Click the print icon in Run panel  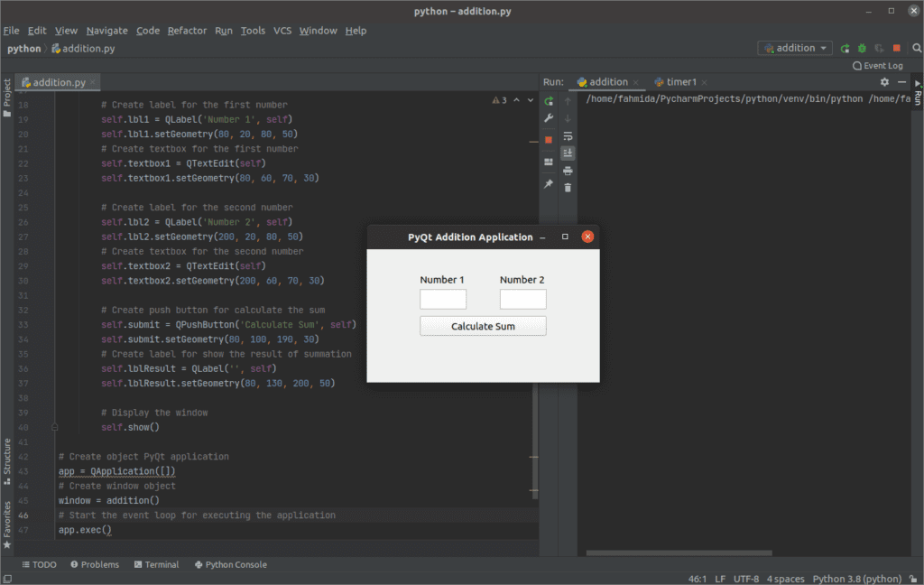(568, 171)
